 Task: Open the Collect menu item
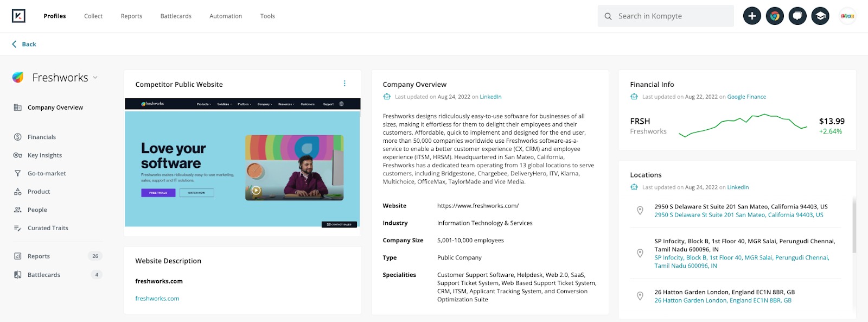[93, 16]
